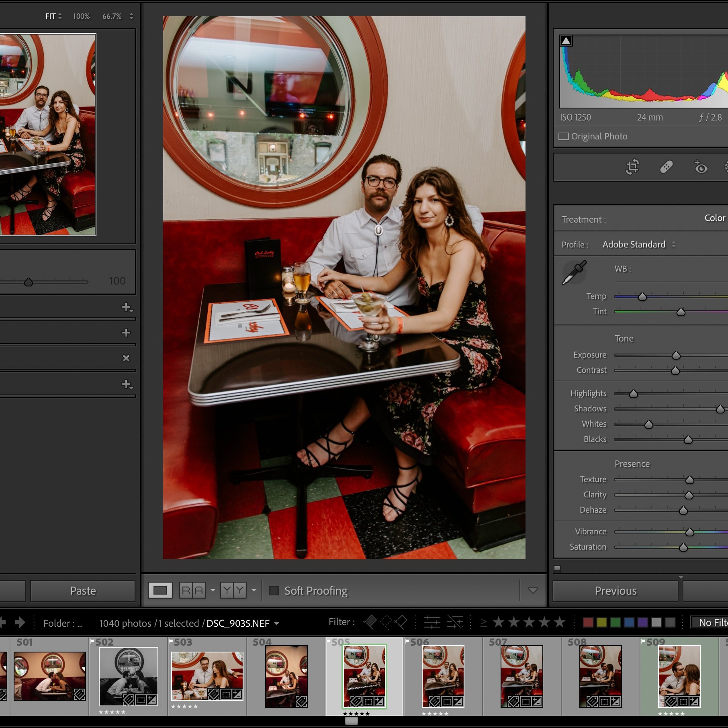
Task: Set navigator zoom to FIT
Action: (x=51, y=16)
